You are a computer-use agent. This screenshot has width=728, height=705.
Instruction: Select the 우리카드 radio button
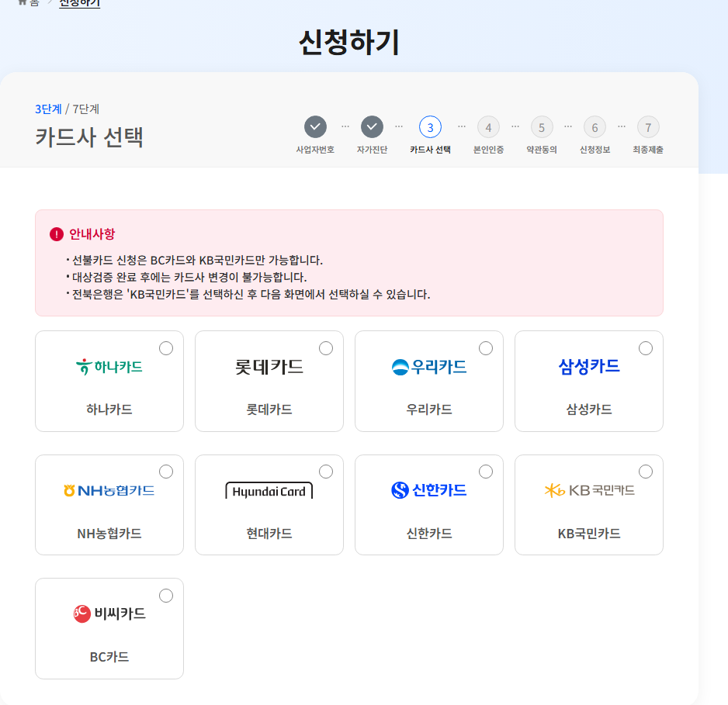pos(486,348)
